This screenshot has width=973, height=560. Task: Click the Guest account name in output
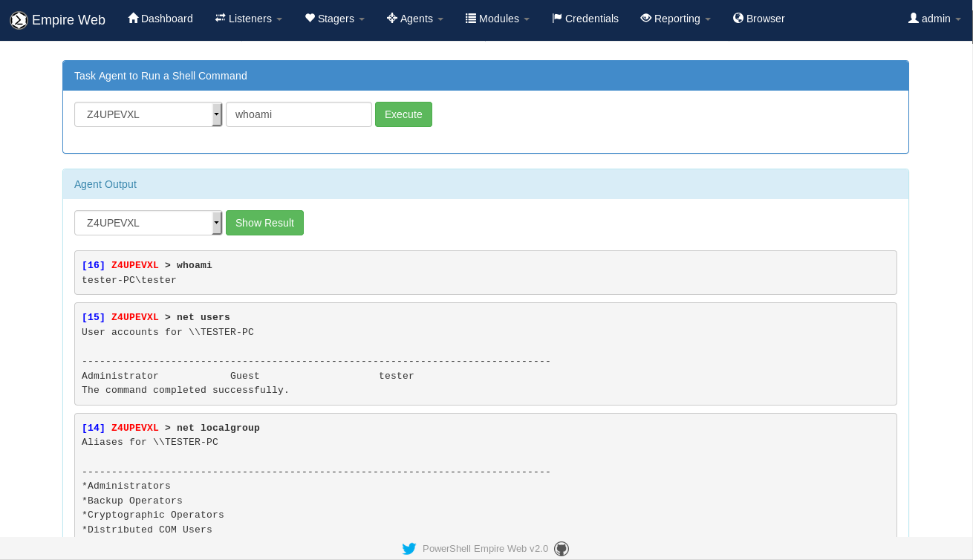click(x=245, y=376)
